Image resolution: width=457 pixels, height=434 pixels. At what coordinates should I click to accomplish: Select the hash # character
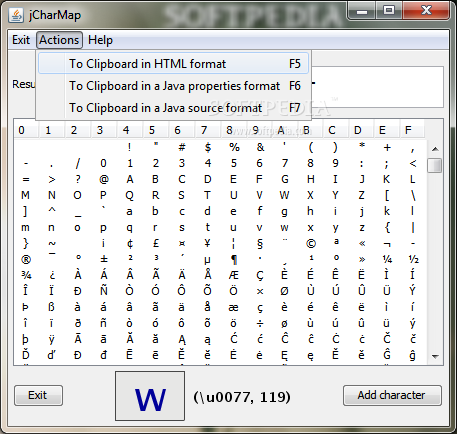(x=182, y=147)
